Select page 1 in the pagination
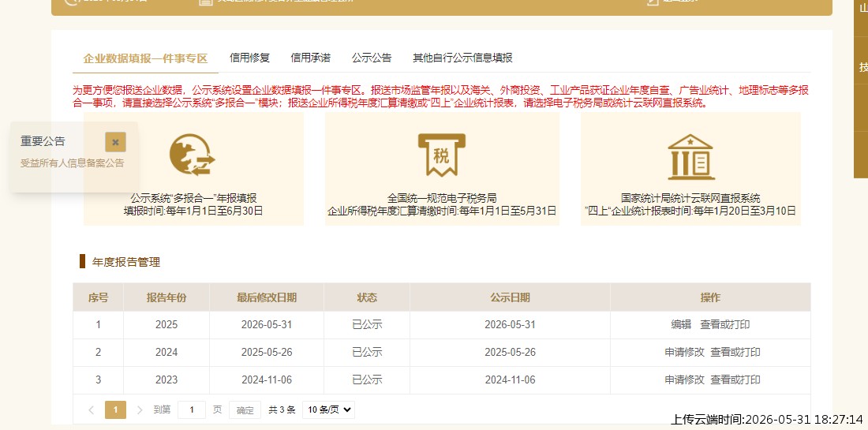The image size is (868, 430). click(116, 410)
